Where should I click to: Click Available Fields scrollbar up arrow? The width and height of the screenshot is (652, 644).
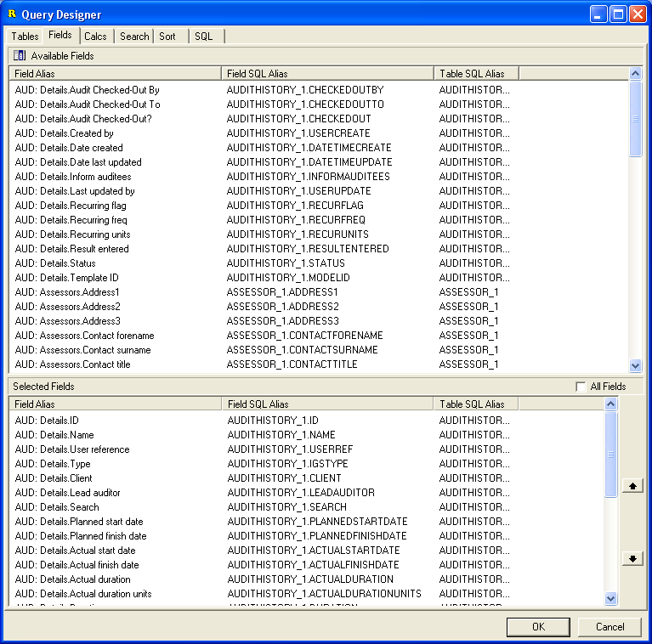(635, 74)
